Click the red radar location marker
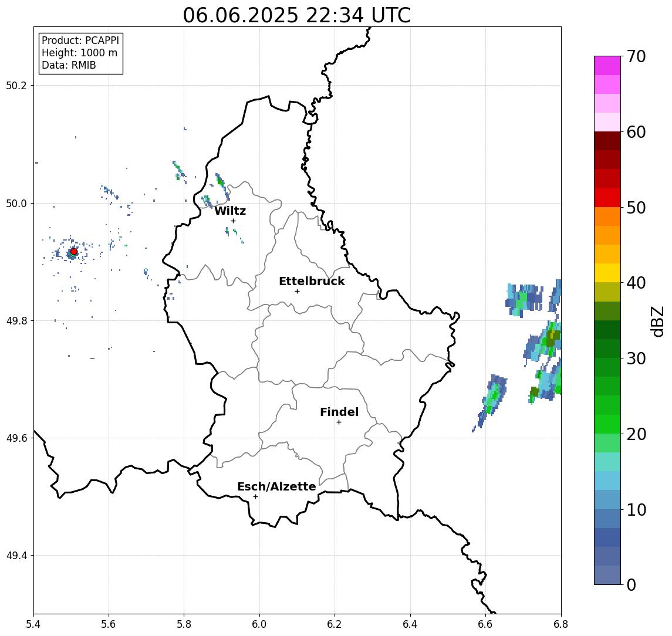Image resolution: width=672 pixels, height=636 pixels. point(74,252)
